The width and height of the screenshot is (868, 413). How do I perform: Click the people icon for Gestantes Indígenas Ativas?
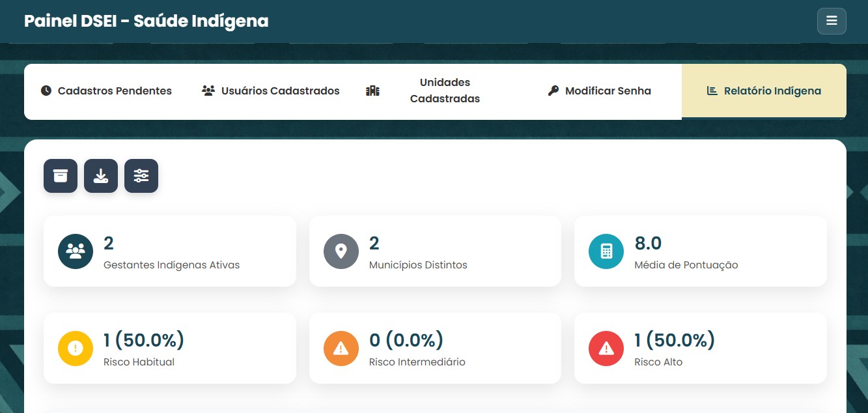coord(76,251)
